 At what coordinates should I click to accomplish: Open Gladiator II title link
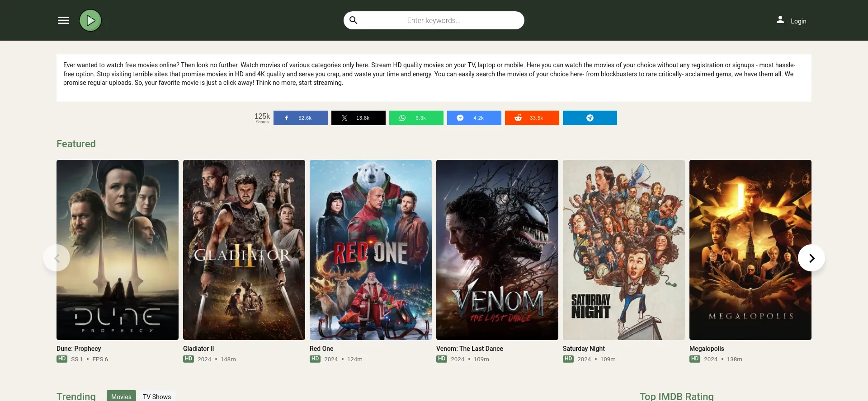coord(198,349)
